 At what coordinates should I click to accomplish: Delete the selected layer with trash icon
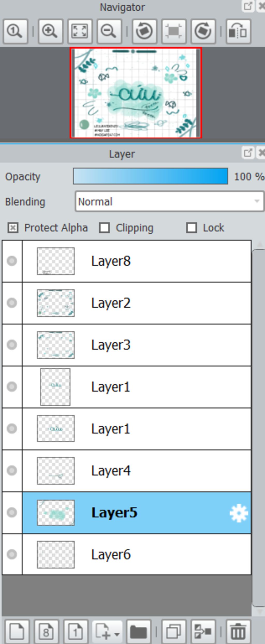[238, 632]
